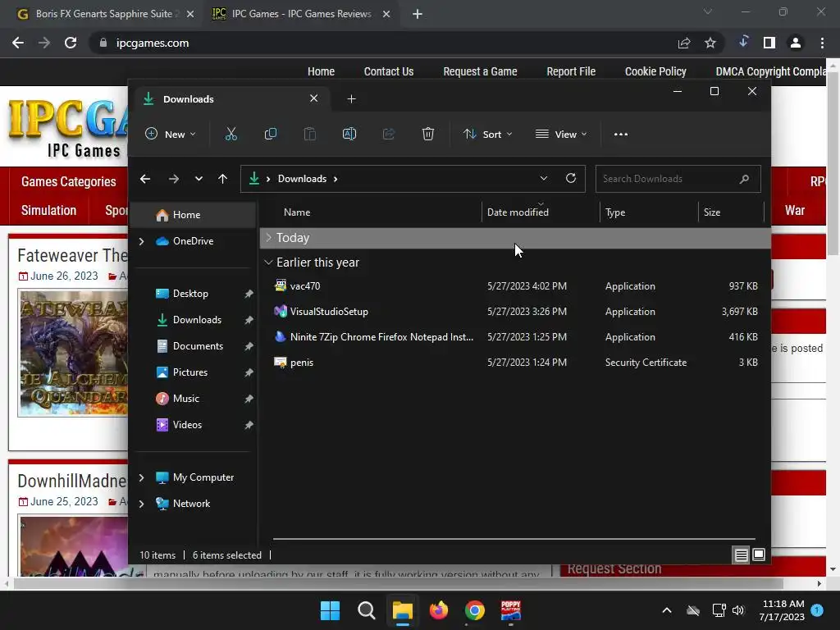
Task: Select Home in Explorer sidebar
Action: tap(193, 215)
